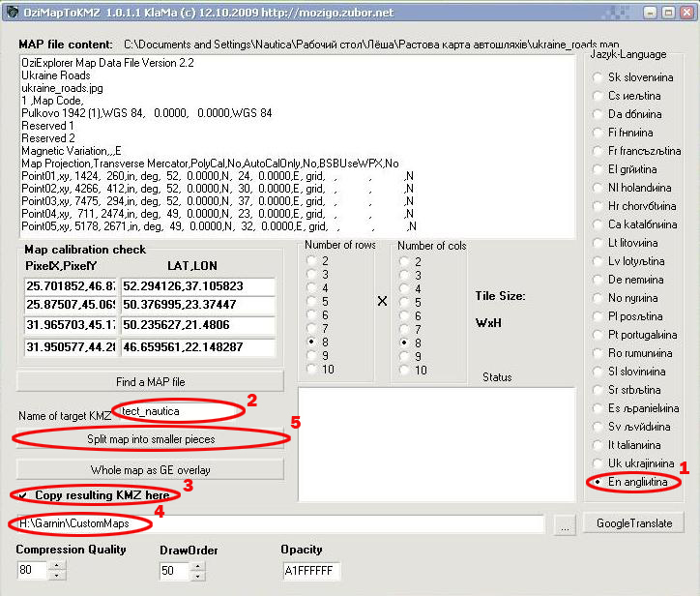
Task: Select the Fr French language radio button
Action: pyautogui.click(x=599, y=150)
